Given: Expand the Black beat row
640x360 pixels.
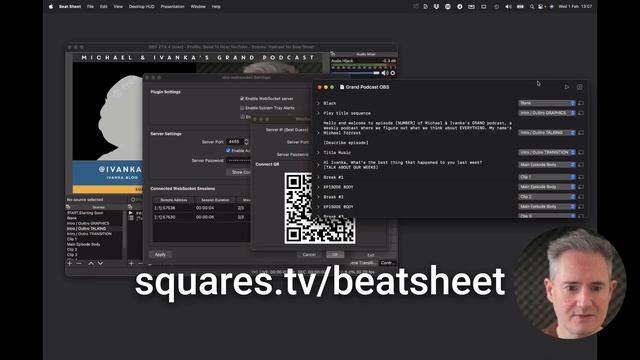Looking at the screenshot, I should (x=318, y=103).
